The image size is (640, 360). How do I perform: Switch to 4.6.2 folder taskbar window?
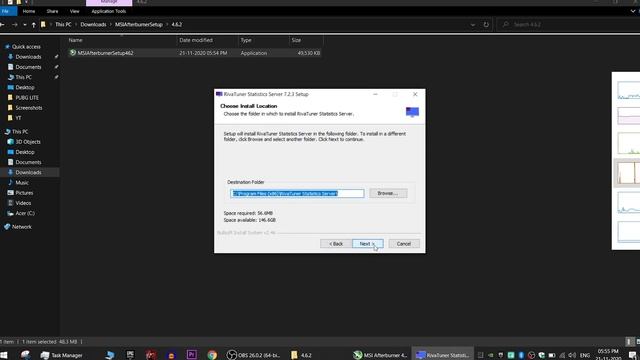301,355
